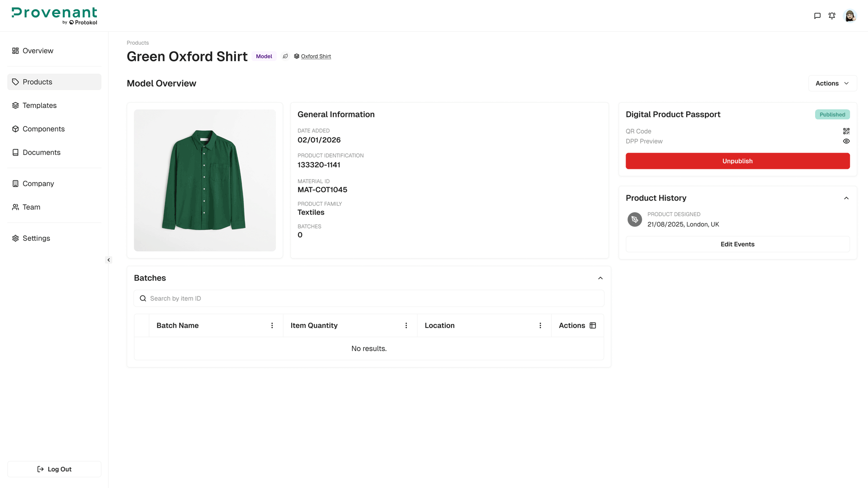Navigate to Templates in the sidebar
Image resolution: width=868 pixels, height=488 pixels.
click(39, 105)
